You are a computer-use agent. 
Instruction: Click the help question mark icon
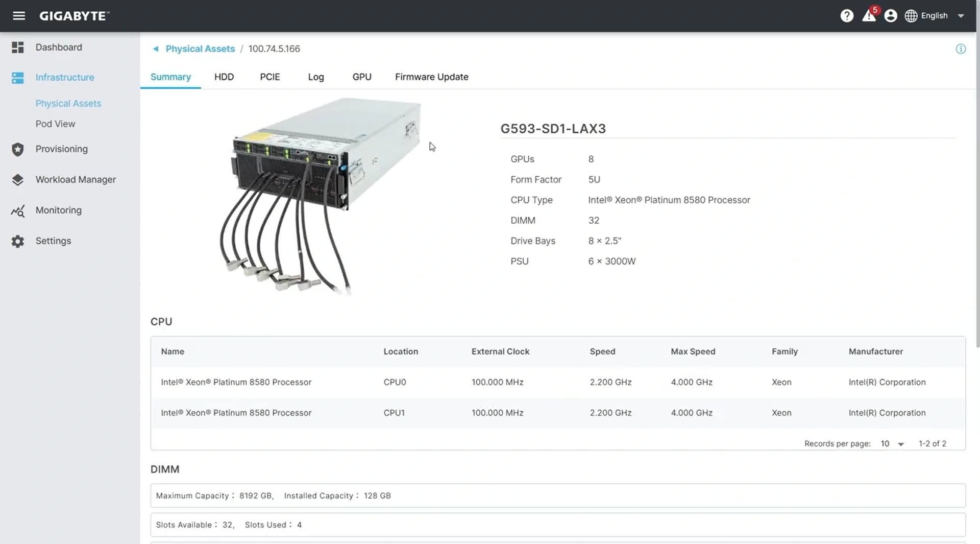pos(847,16)
